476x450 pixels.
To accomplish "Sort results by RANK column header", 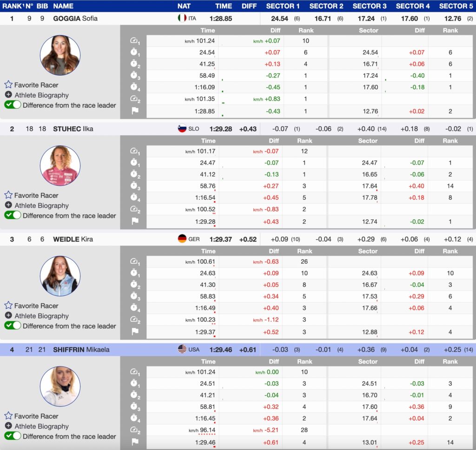I will point(12,6).
